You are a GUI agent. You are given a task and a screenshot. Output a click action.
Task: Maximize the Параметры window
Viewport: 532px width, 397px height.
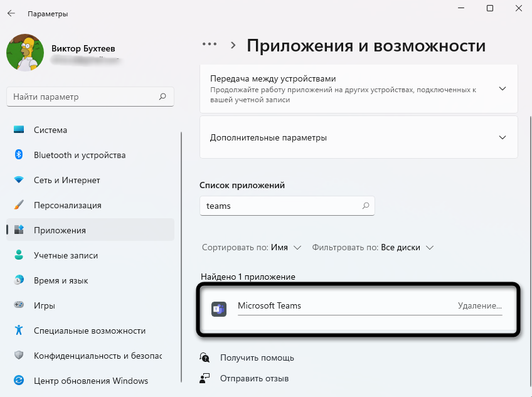point(490,8)
